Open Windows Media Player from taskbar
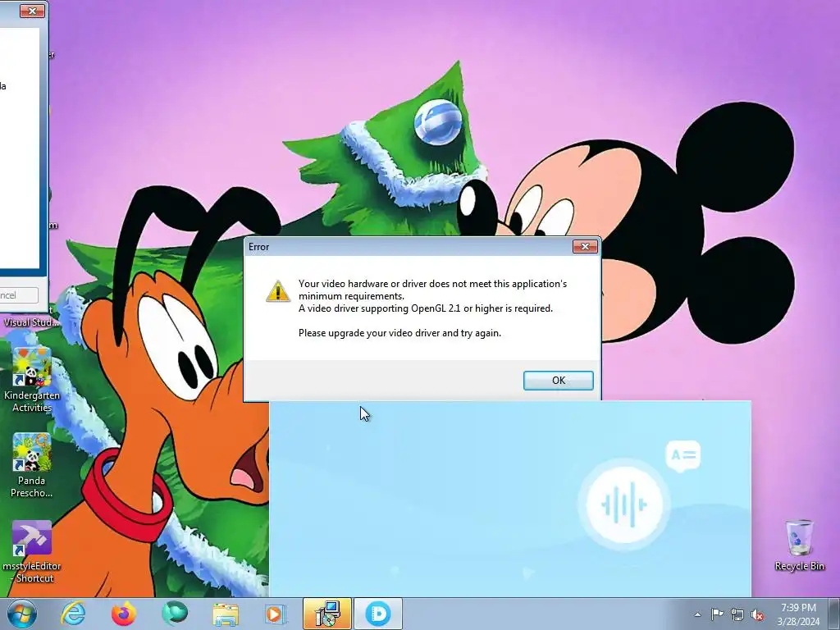The height and width of the screenshot is (630, 840). 276,614
